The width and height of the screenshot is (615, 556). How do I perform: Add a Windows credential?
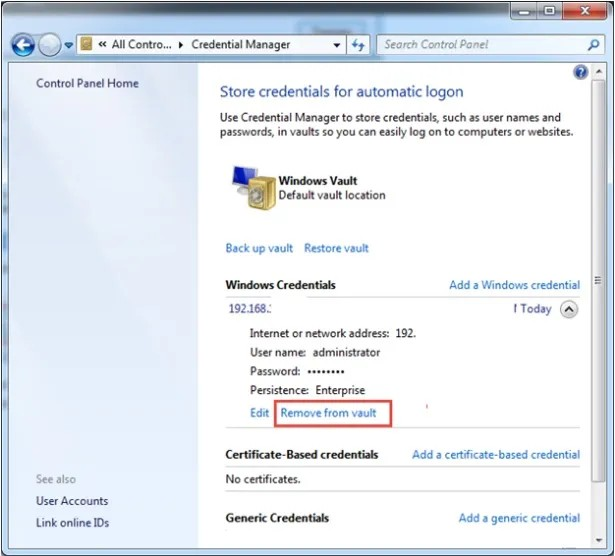pyautogui.click(x=514, y=285)
